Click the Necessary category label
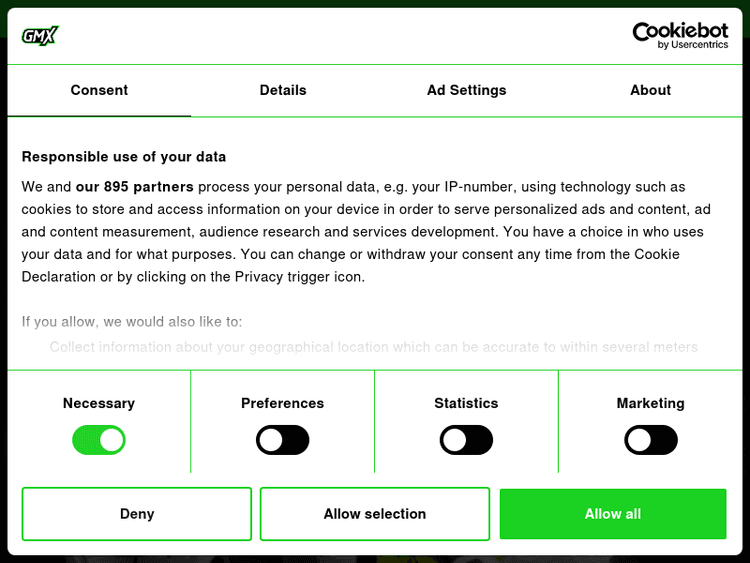The width and height of the screenshot is (750, 563). tap(99, 403)
